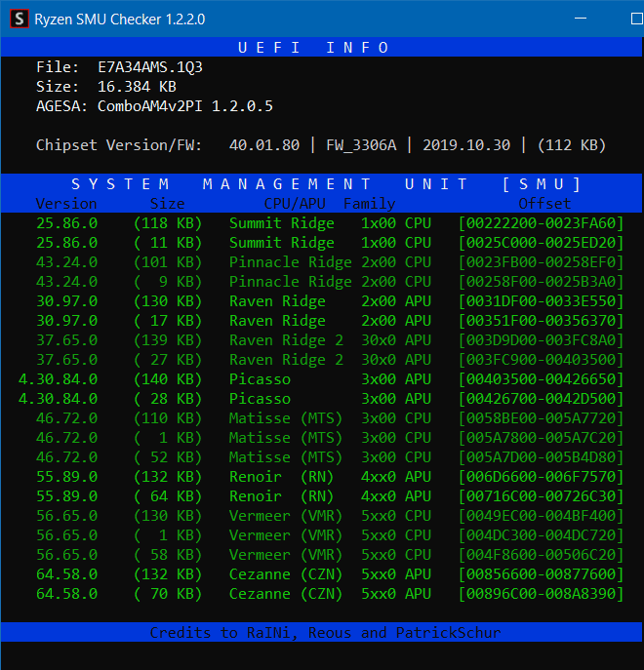Click the Offset column header
This screenshot has height=670, width=644.
[544, 204]
